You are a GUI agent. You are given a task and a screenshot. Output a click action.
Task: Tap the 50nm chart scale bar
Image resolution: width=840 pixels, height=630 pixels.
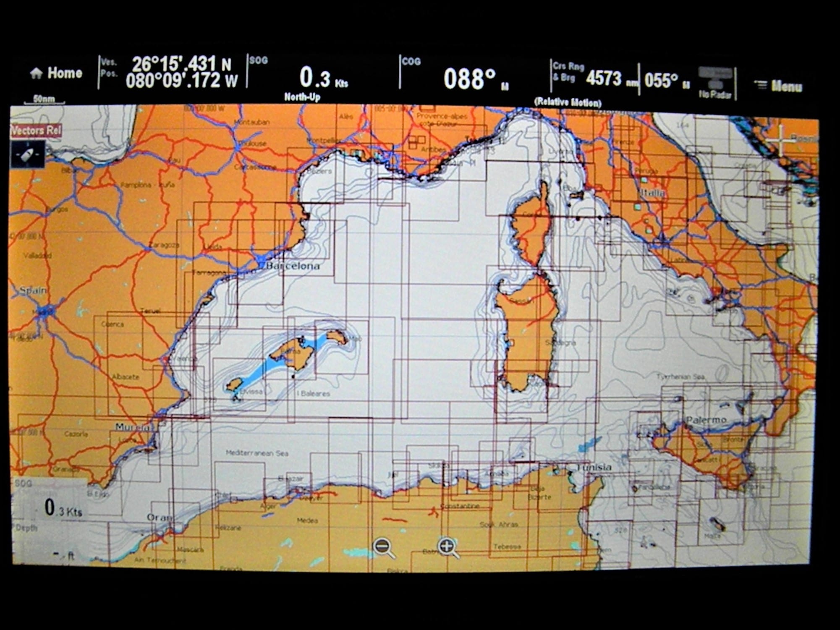pyautogui.click(x=44, y=100)
